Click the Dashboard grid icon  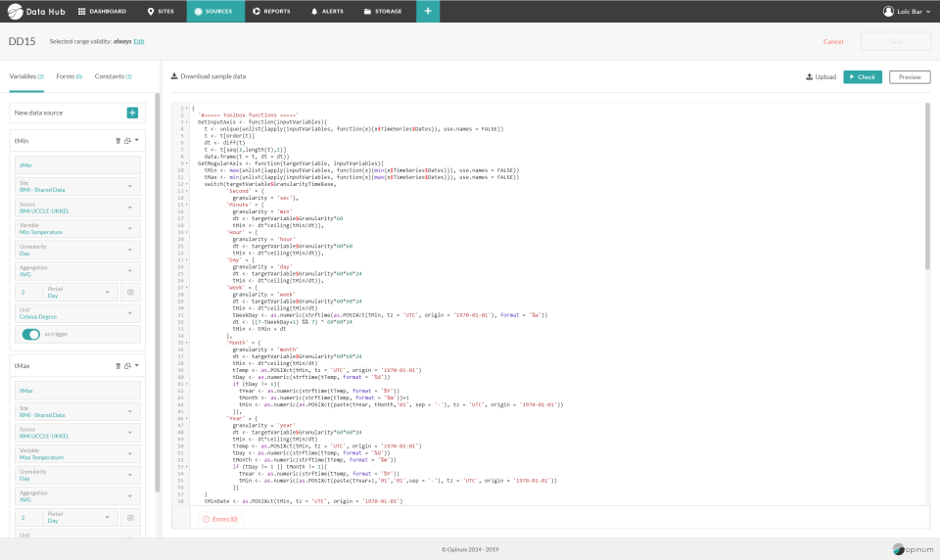coord(81,12)
